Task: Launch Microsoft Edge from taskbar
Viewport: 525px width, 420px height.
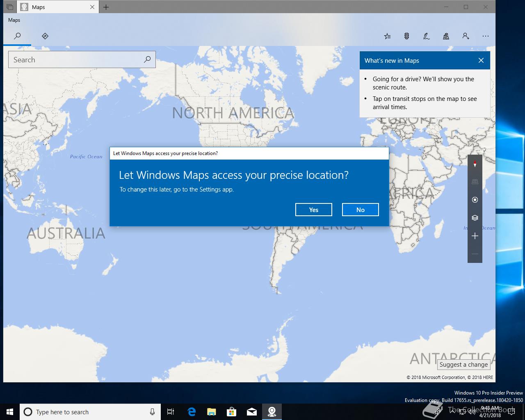Action: pyautogui.click(x=192, y=412)
